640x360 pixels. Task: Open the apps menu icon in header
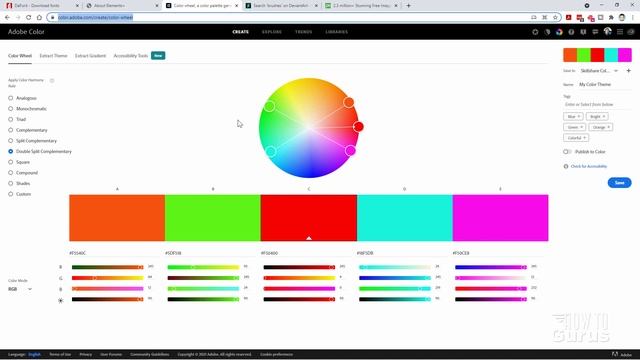(620, 32)
